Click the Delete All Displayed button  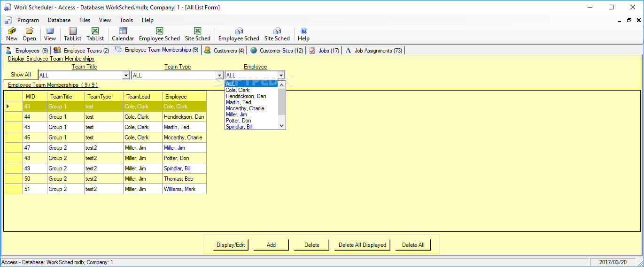pos(362,245)
